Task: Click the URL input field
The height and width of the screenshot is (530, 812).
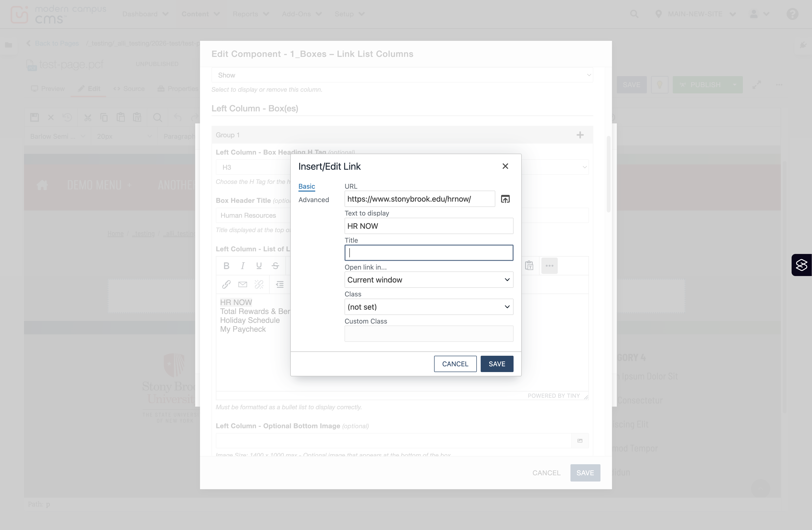Action: (420, 199)
